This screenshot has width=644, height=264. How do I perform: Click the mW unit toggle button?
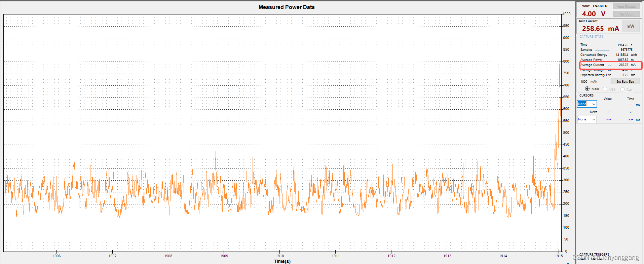click(x=631, y=26)
